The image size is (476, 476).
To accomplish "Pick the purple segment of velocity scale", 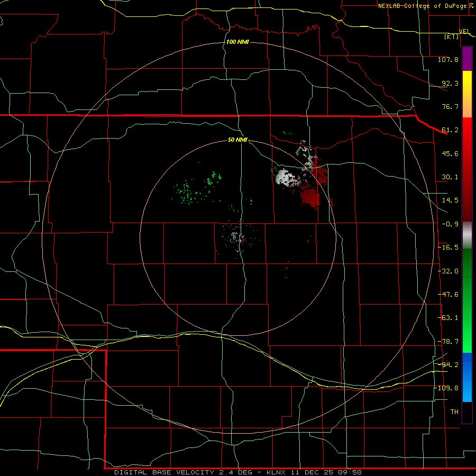I will (x=467, y=59).
